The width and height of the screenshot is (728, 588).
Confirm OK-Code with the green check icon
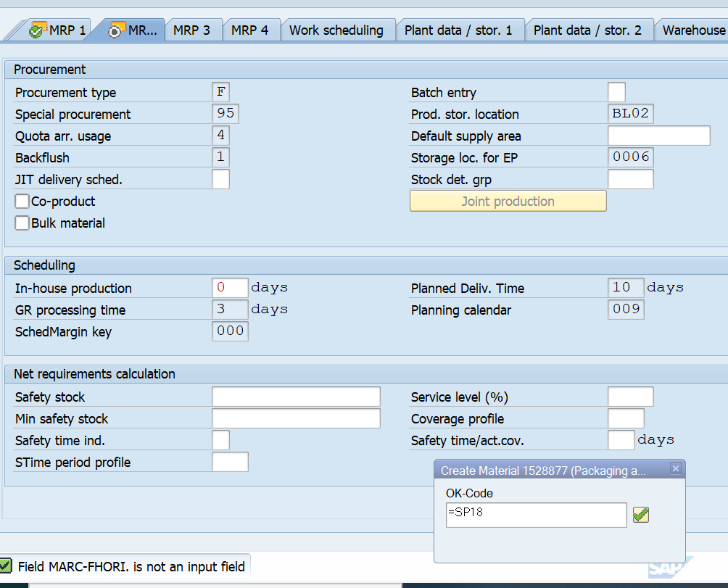point(640,515)
